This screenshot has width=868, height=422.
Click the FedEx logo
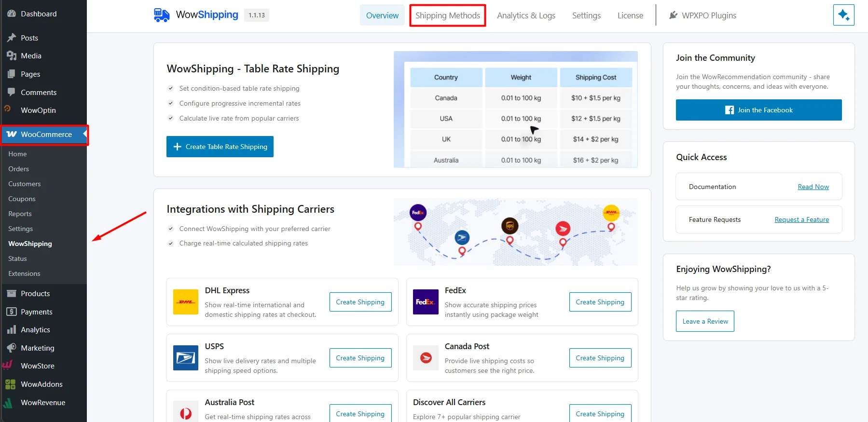[x=426, y=302]
